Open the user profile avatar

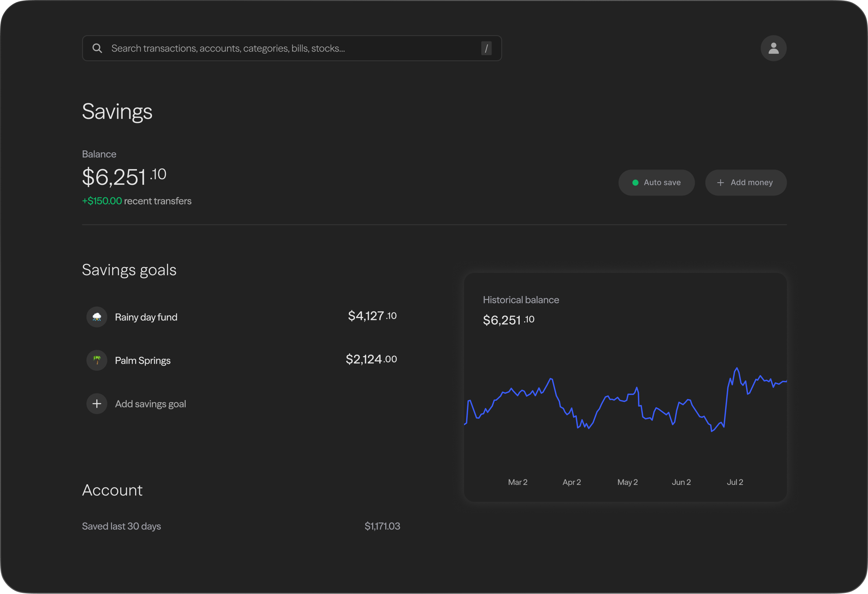pyautogui.click(x=773, y=48)
